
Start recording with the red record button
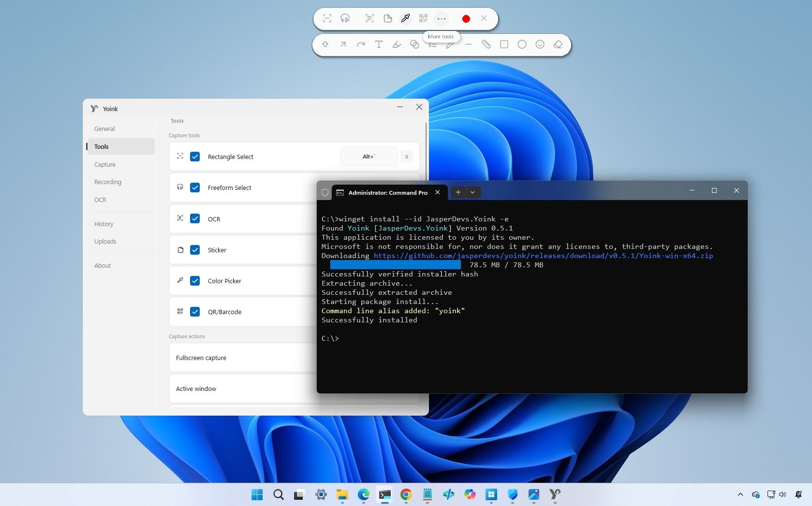click(x=466, y=18)
